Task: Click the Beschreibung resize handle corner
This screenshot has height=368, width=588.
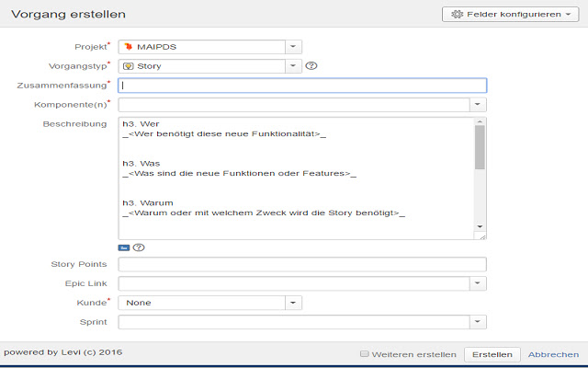Action: (x=482, y=236)
